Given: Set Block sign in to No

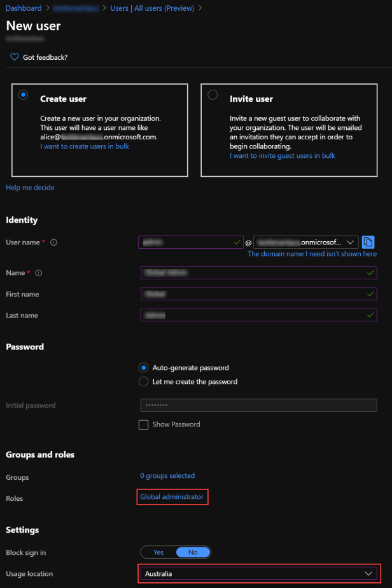Looking at the screenshot, I should [193, 552].
